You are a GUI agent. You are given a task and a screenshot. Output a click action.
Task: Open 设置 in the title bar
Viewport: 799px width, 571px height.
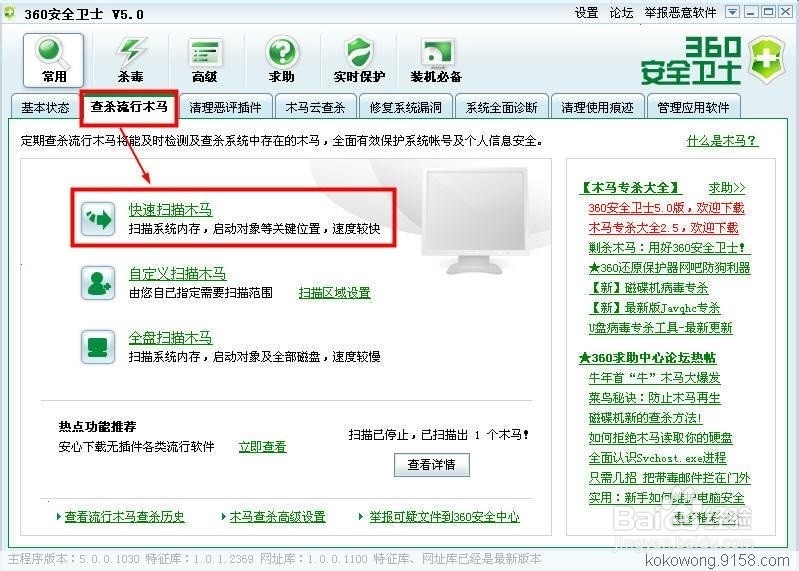[x=586, y=12]
